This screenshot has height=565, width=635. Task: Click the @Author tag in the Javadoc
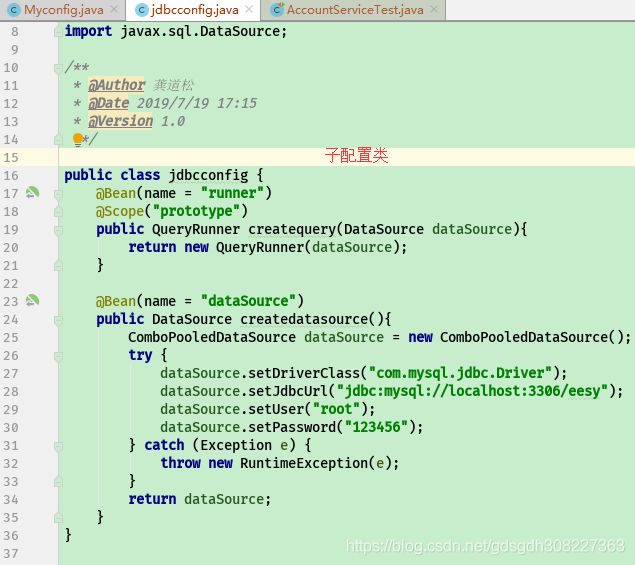coord(117,85)
